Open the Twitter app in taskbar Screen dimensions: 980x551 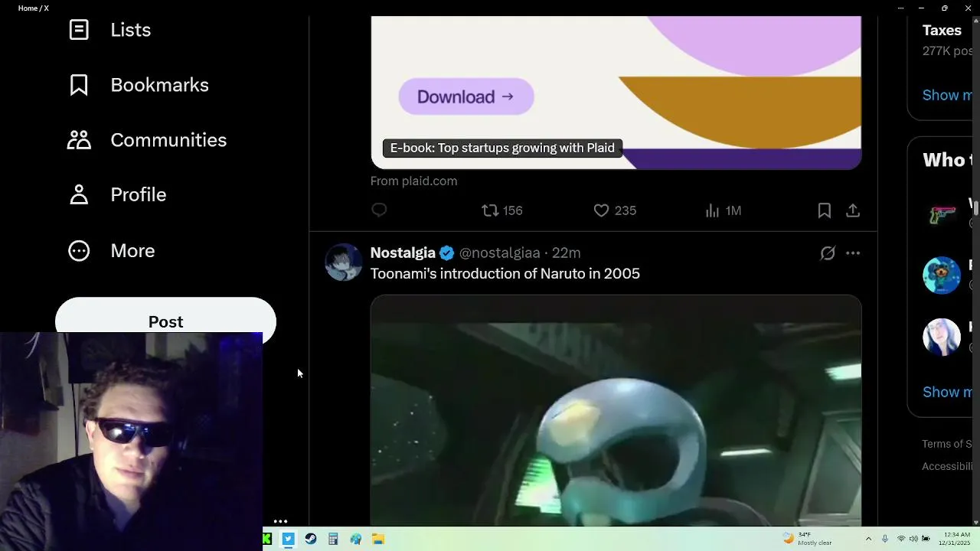pyautogui.click(x=288, y=540)
